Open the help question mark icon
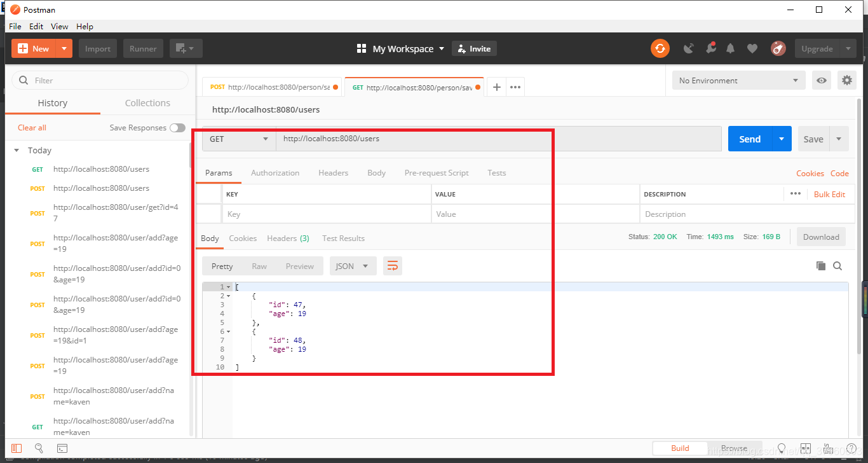 (852, 448)
